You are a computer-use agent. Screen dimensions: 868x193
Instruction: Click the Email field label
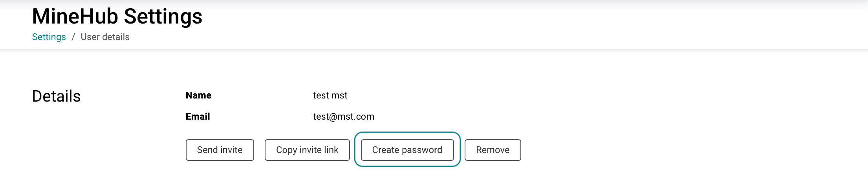(x=198, y=117)
